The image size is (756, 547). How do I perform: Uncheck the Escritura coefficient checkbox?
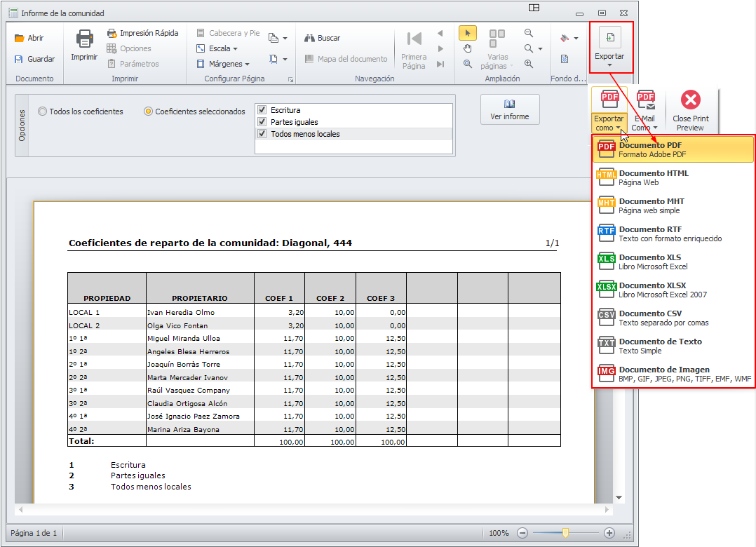pyautogui.click(x=262, y=110)
